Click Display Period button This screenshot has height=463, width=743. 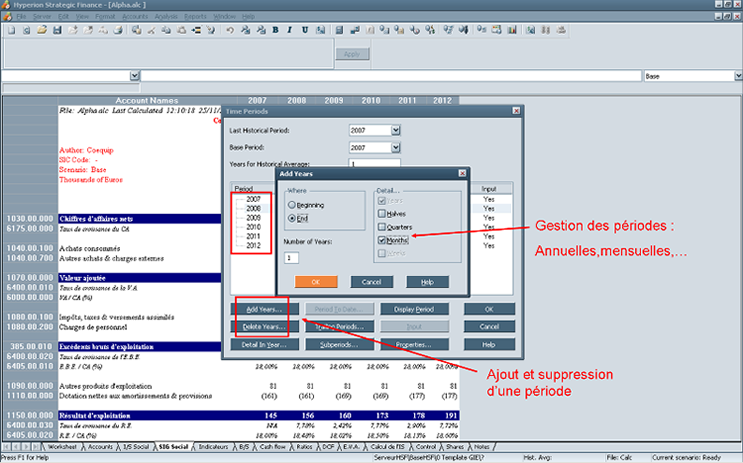pyautogui.click(x=414, y=309)
